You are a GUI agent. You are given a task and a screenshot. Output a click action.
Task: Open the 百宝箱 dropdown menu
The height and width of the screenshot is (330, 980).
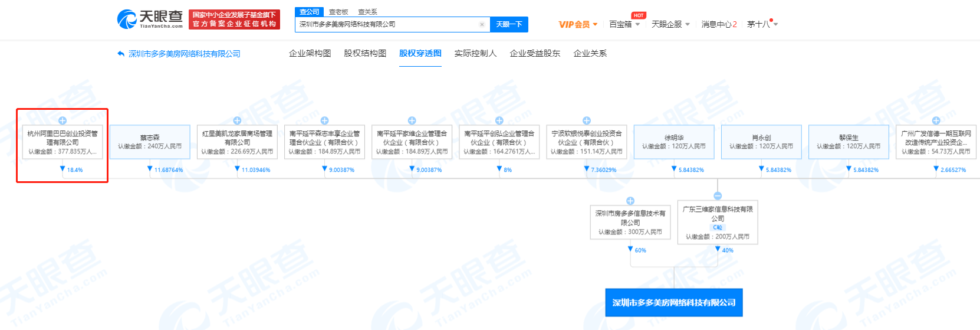(x=624, y=24)
